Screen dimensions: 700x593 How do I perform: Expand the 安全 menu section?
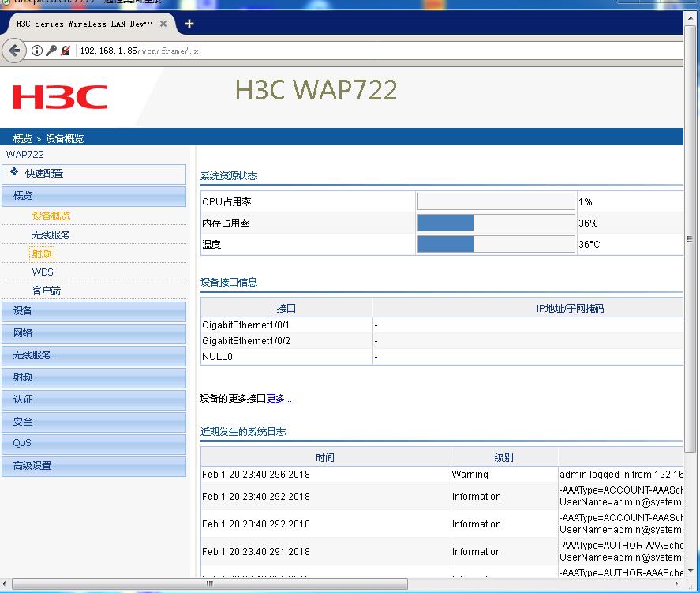(94, 422)
